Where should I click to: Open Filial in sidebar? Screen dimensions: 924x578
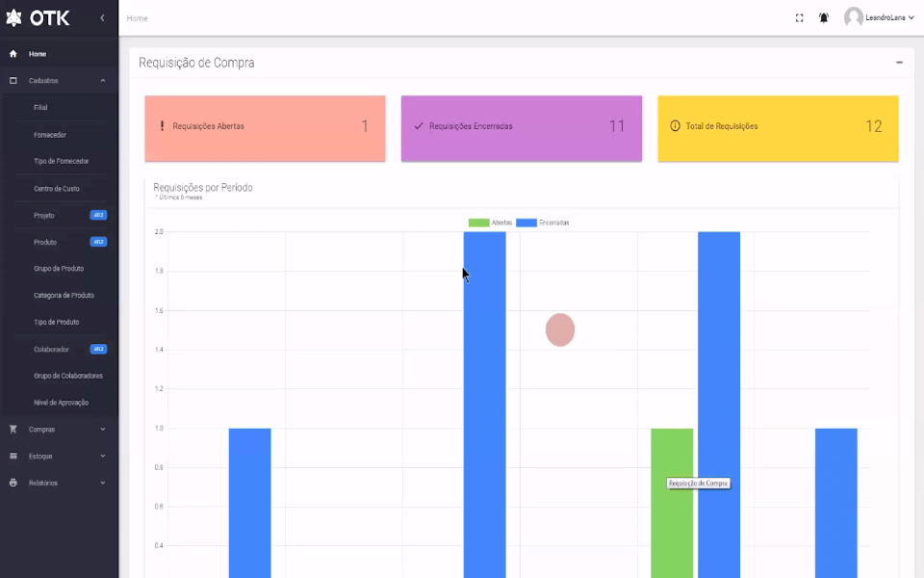pyautogui.click(x=40, y=107)
